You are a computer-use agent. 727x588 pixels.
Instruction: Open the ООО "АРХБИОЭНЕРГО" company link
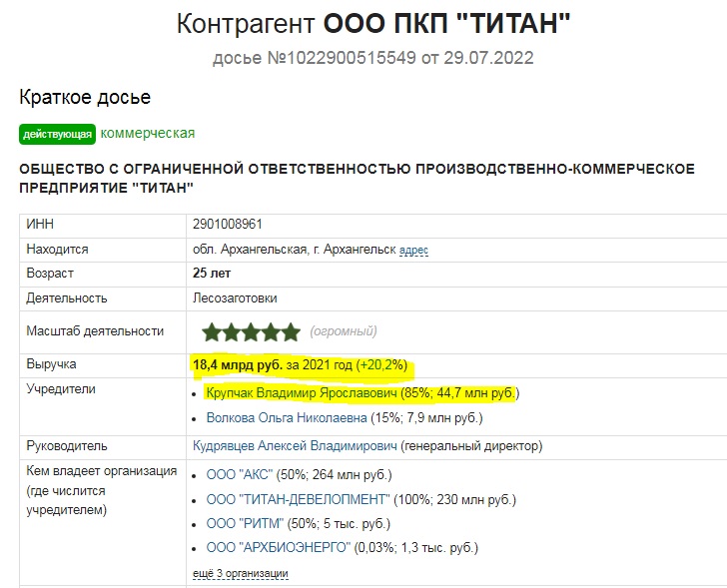[x=278, y=548]
